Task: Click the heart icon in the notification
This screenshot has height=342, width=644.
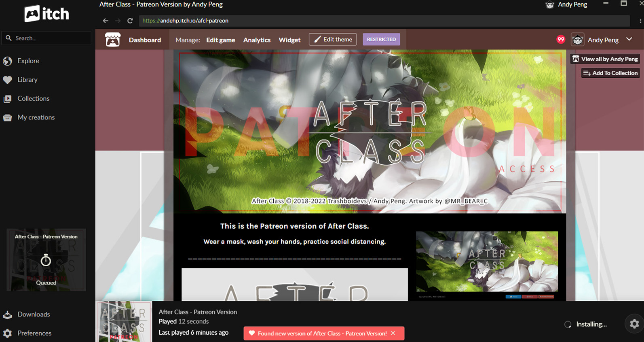Action: tap(251, 333)
